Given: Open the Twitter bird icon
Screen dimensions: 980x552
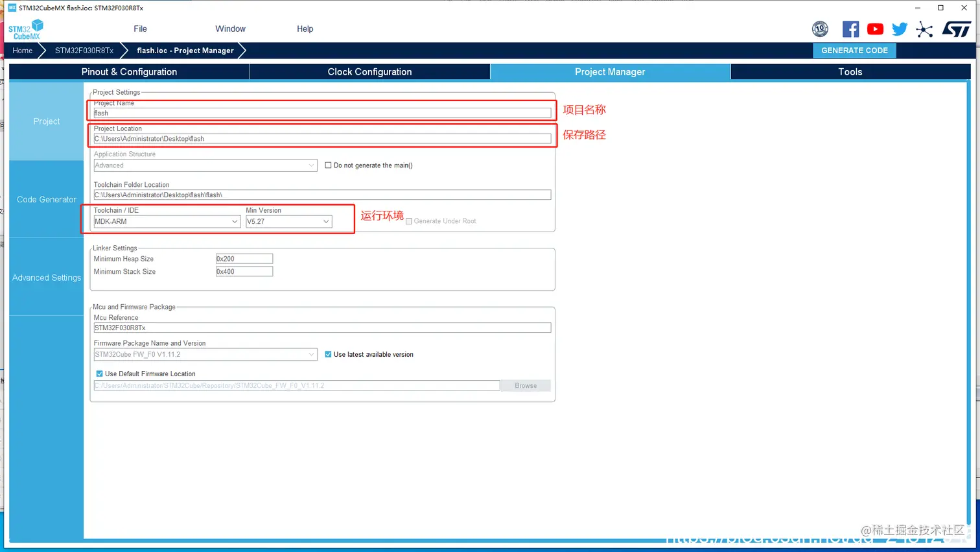Looking at the screenshot, I should (x=900, y=29).
